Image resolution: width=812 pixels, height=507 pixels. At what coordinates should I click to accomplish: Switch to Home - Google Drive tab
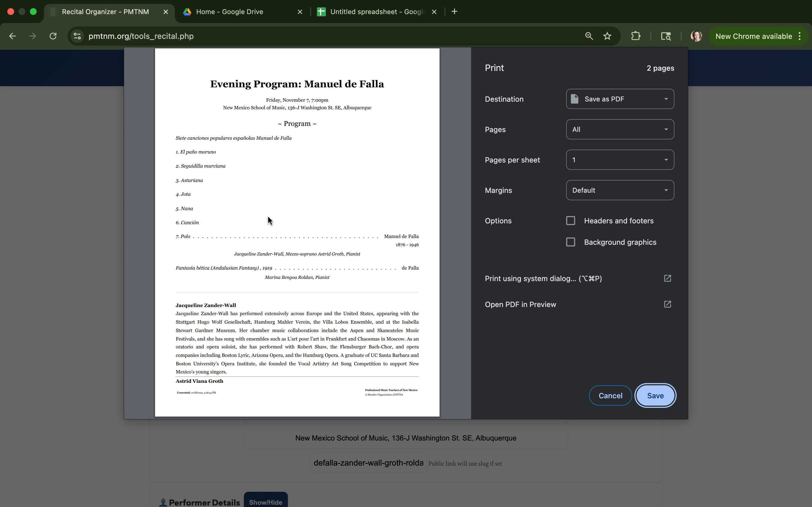[230, 12]
